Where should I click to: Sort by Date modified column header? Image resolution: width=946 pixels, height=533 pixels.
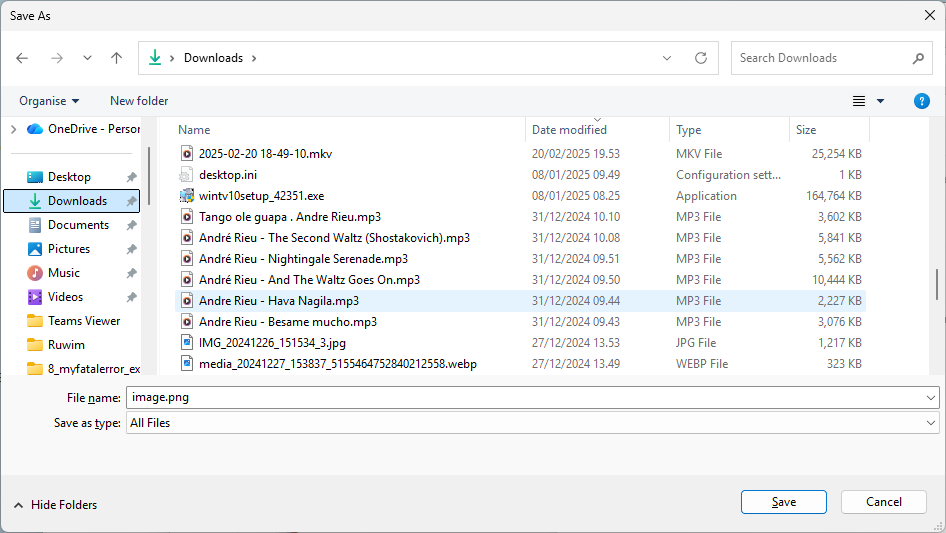pyautogui.click(x=569, y=130)
